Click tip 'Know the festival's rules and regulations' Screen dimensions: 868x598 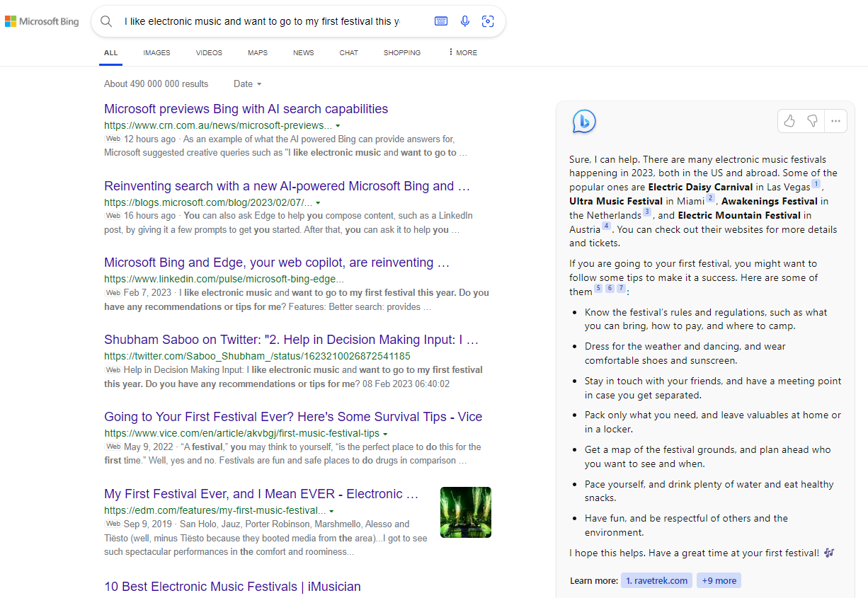(x=706, y=319)
